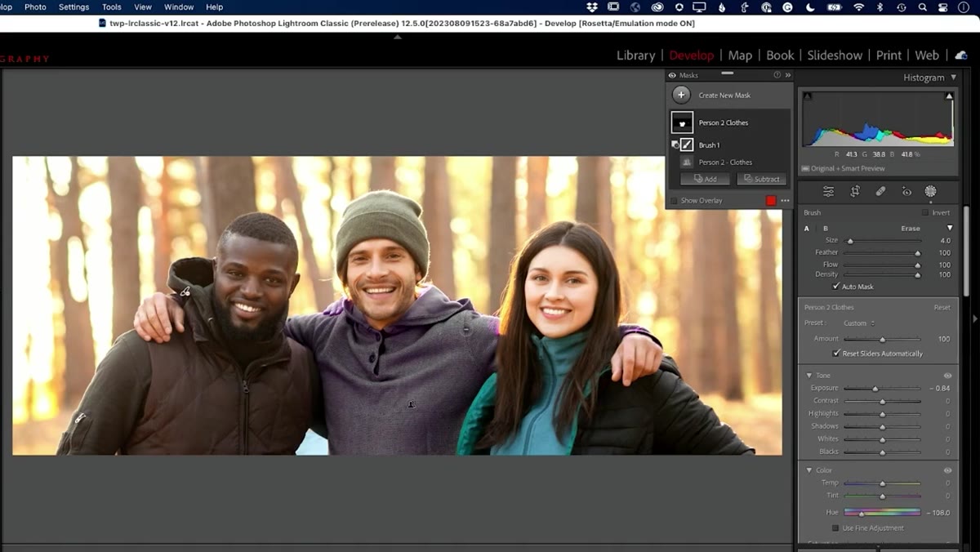Switch brush to Erase mode
This screenshot has height=552, width=980.
911,229
